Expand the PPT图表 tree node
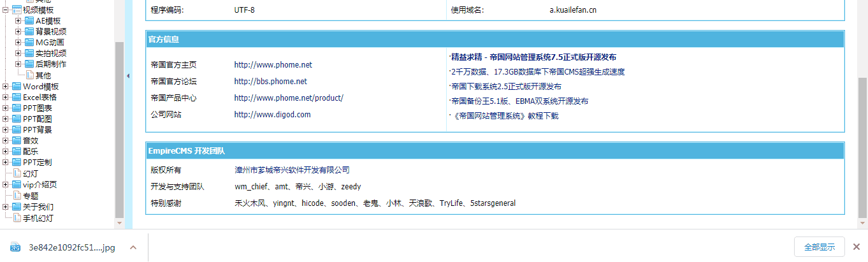Image resolution: width=868 pixels, height=262 pixels. [x=6, y=108]
